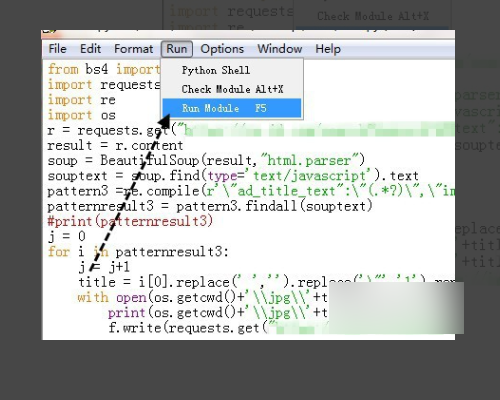500x400 pixels.
Task: Click the commented '#print(patternresult3)' line
Action: click(130, 221)
